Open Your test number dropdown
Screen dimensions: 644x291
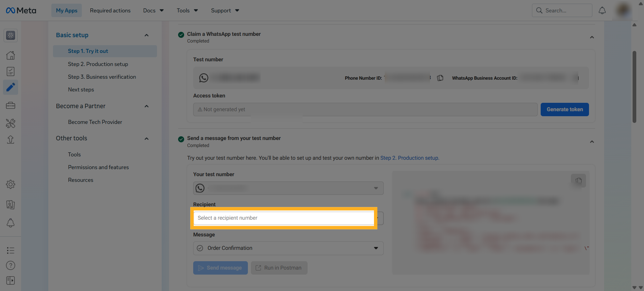point(288,188)
